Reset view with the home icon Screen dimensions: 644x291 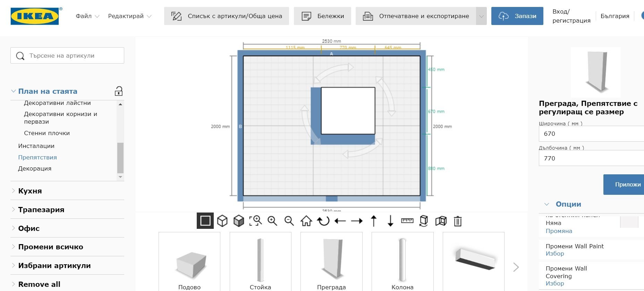pyautogui.click(x=306, y=221)
